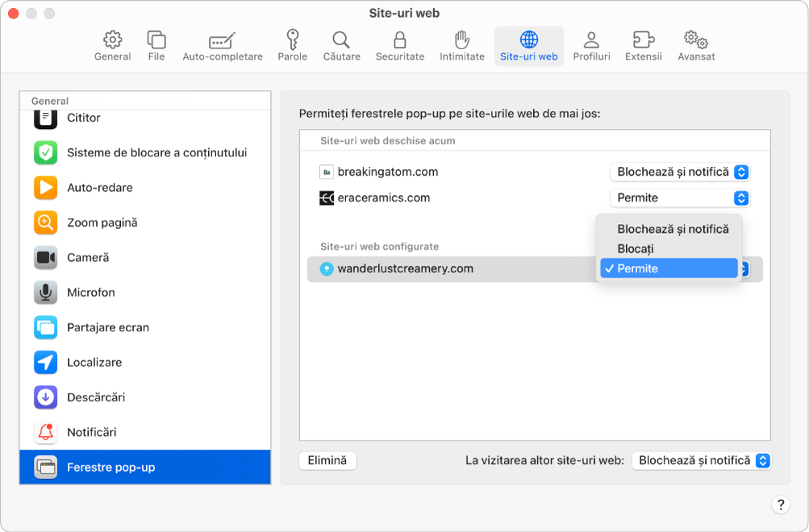Choose checked 'Permite' in the open menu
Image resolution: width=809 pixels, height=532 pixels.
[669, 268]
